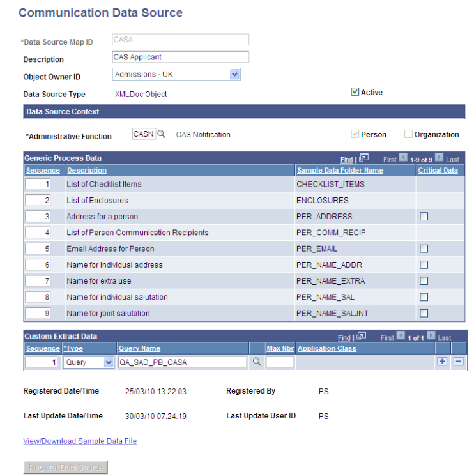Click the Data Source Map ID field
This screenshot has width=474, height=476.
click(x=181, y=40)
